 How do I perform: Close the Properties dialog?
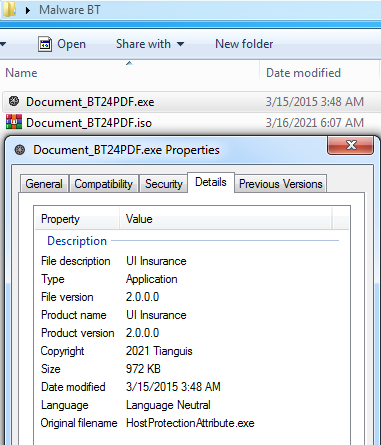[x=350, y=145]
